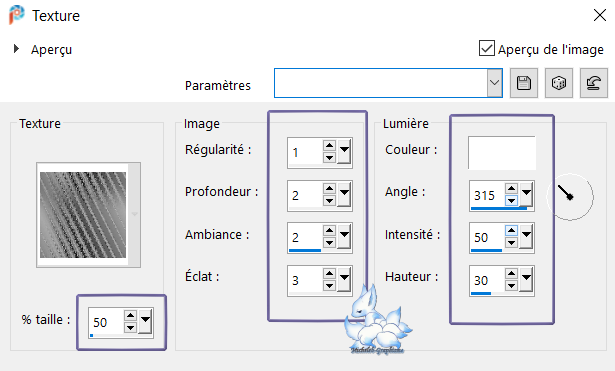
Task: Click the light angle dial
Action: click(570, 197)
